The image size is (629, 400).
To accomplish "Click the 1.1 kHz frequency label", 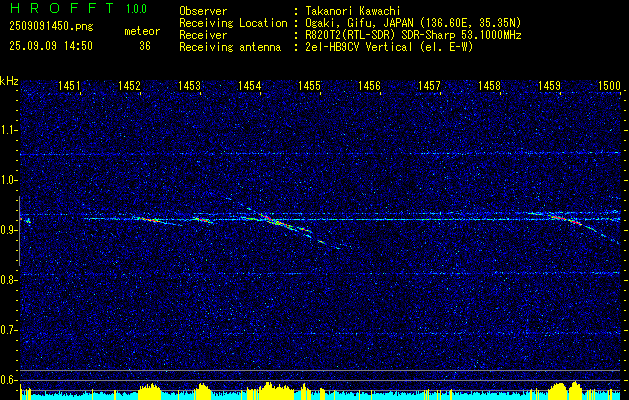I will [x=8, y=130].
